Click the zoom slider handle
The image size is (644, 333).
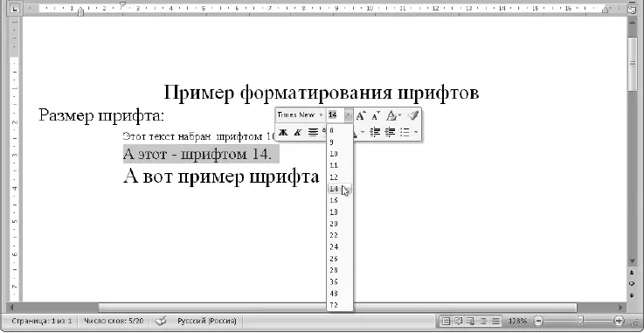click(x=580, y=320)
